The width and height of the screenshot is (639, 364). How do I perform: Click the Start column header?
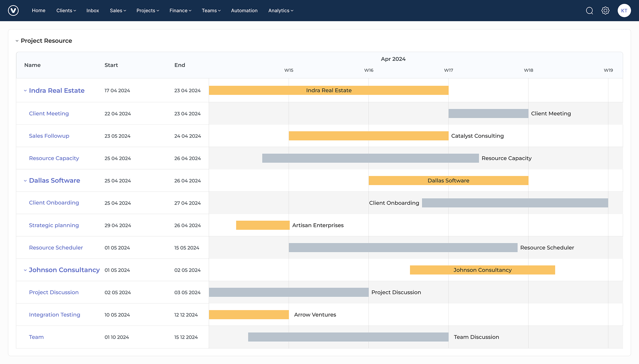111,65
